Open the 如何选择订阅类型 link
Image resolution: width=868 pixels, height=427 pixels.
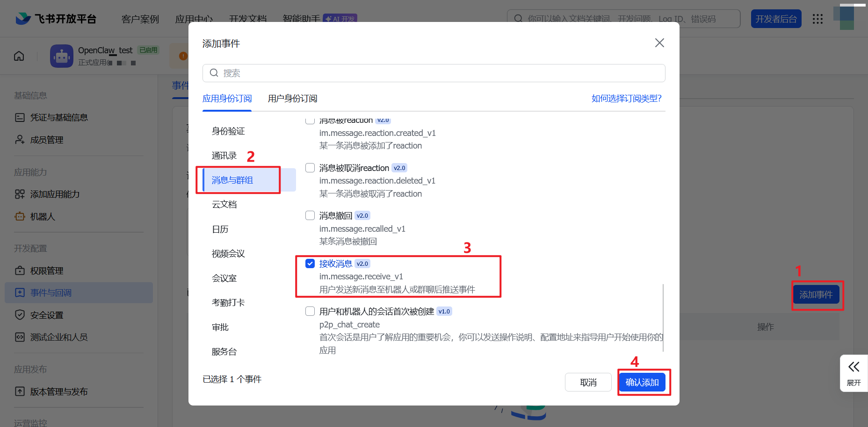click(626, 99)
